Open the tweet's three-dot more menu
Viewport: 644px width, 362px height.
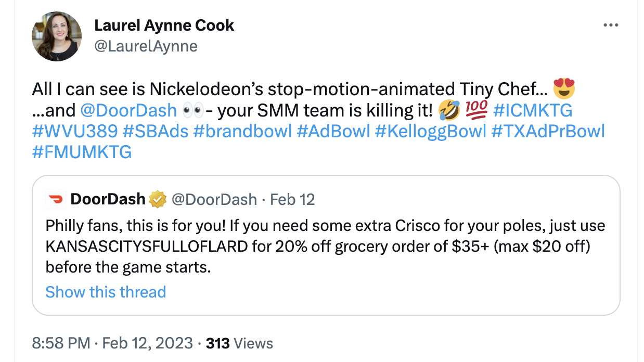tap(611, 25)
